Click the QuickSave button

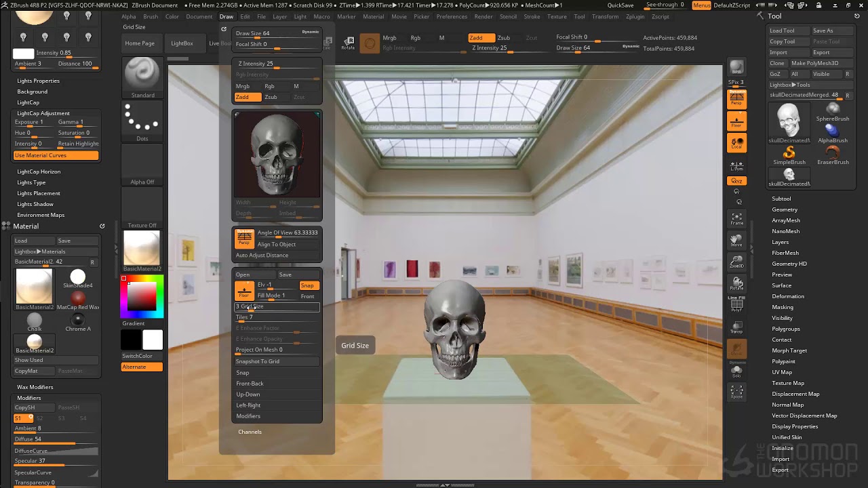click(620, 5)
